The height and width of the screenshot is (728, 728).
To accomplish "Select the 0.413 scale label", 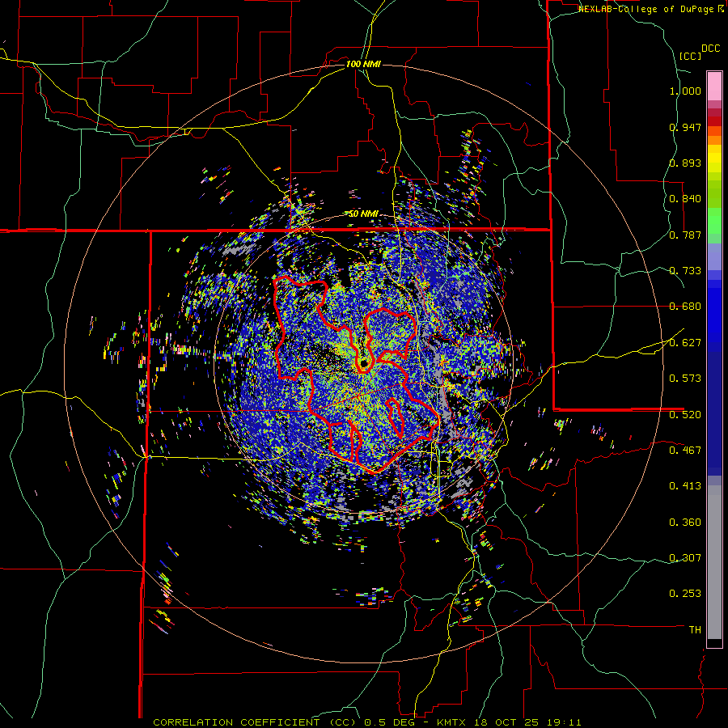I will [x=685, y=486].
